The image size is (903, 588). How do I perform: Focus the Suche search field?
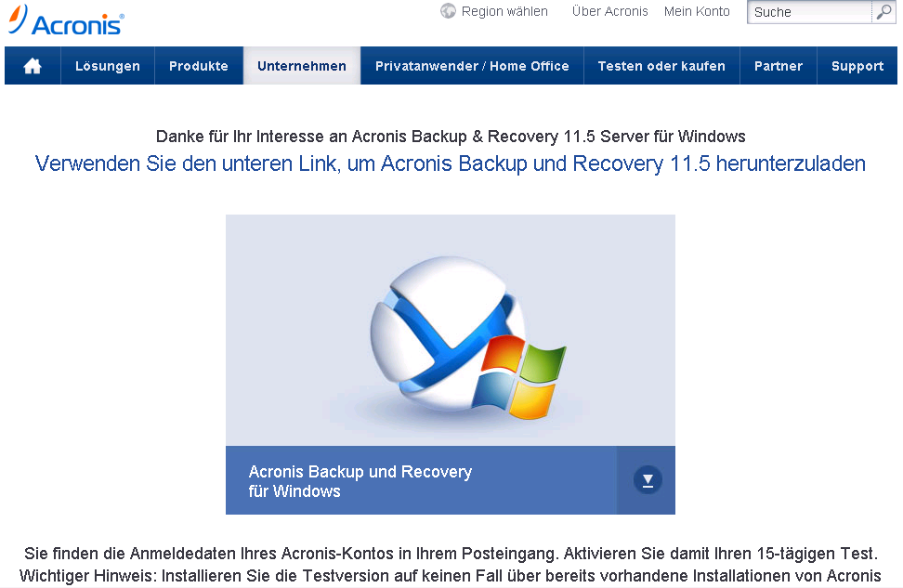(x=809, y=12)
